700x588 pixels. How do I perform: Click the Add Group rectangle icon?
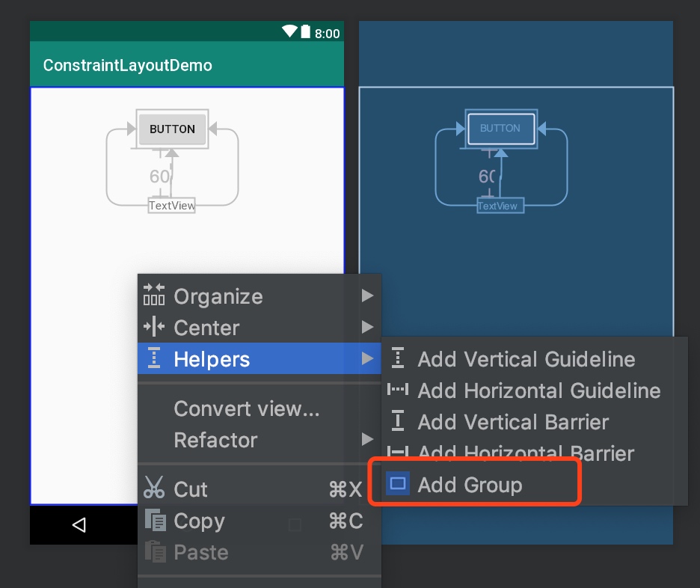click(x=397, y=484)
